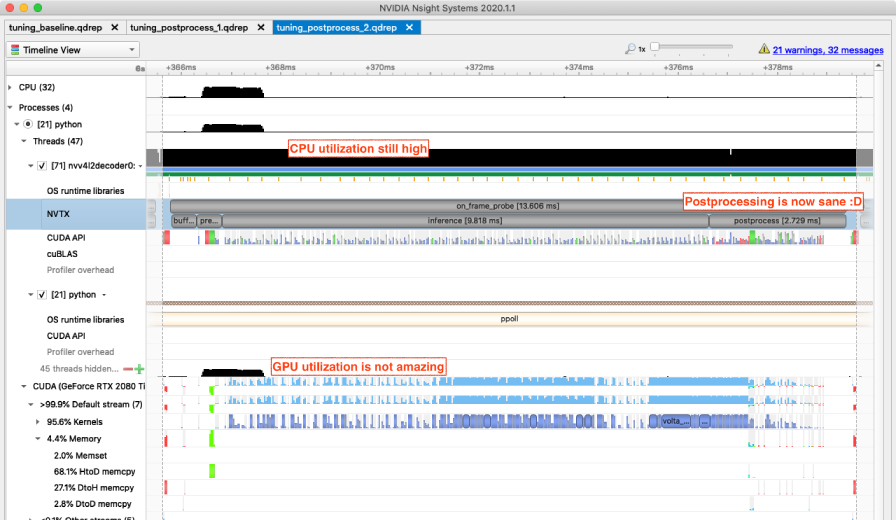Collapse the [21] python thread node
This screenshot has height=520, width=896.
click(x=31, y=295)
